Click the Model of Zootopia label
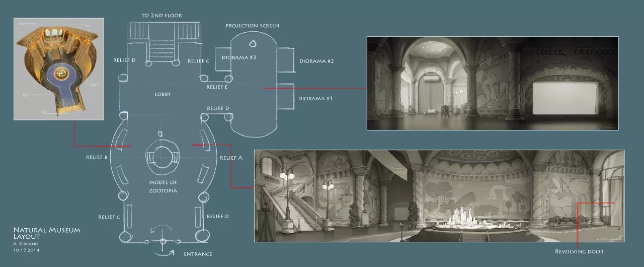 (163, 186)
